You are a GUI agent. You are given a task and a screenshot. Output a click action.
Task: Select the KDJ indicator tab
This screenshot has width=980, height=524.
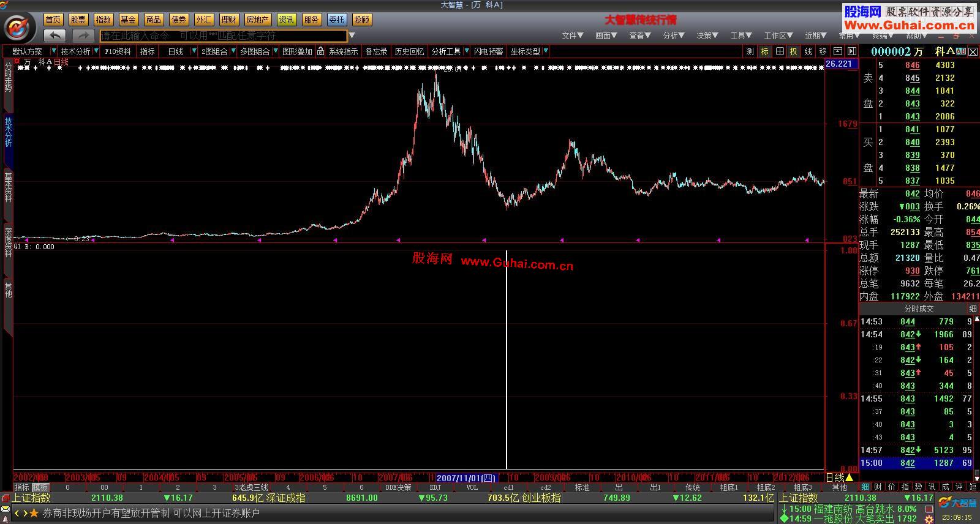coord(435,487)
